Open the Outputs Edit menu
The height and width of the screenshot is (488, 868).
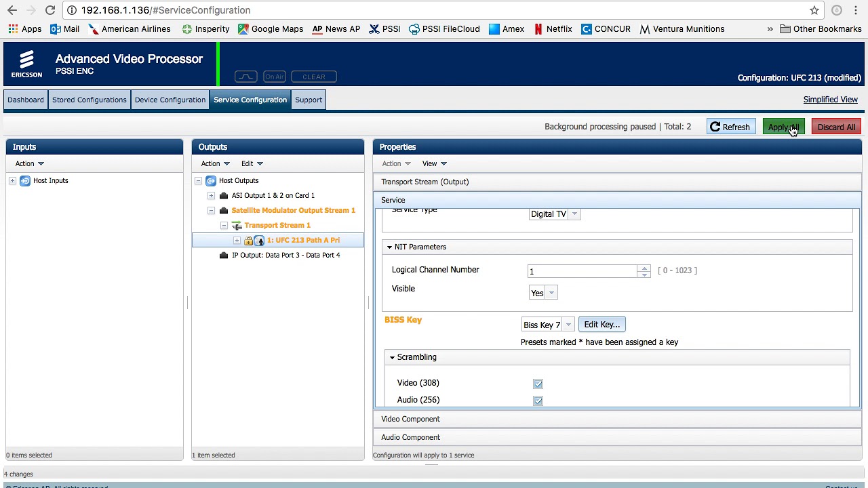pyautogui.click(x=252, y=163)
